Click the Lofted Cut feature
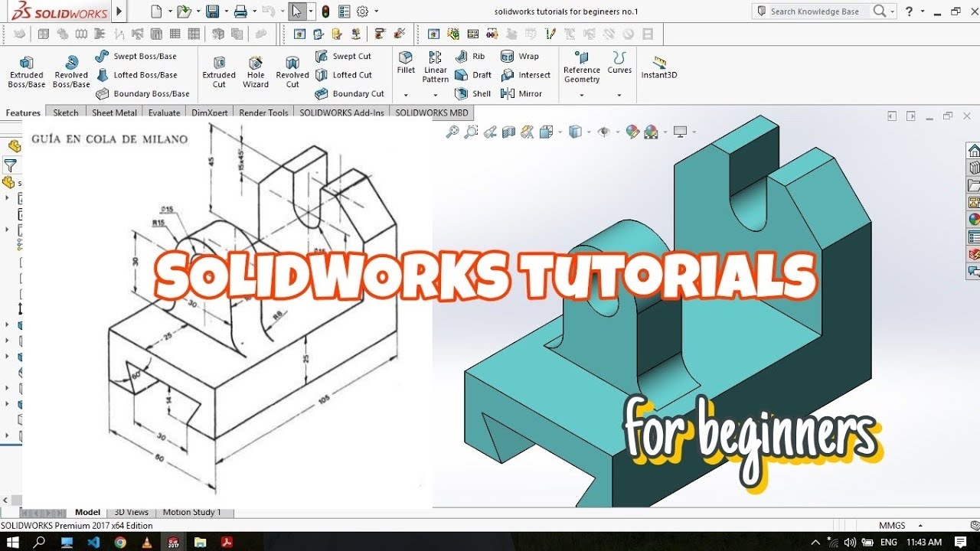 (344, 75)
